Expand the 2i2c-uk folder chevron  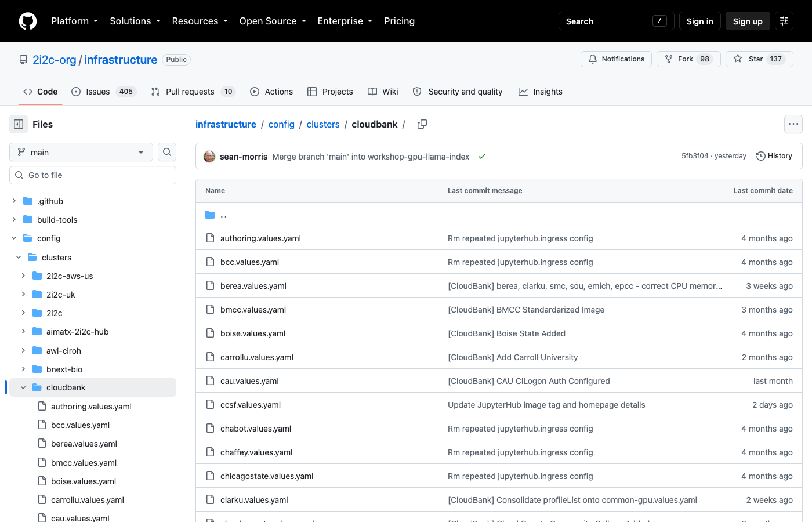23,294
